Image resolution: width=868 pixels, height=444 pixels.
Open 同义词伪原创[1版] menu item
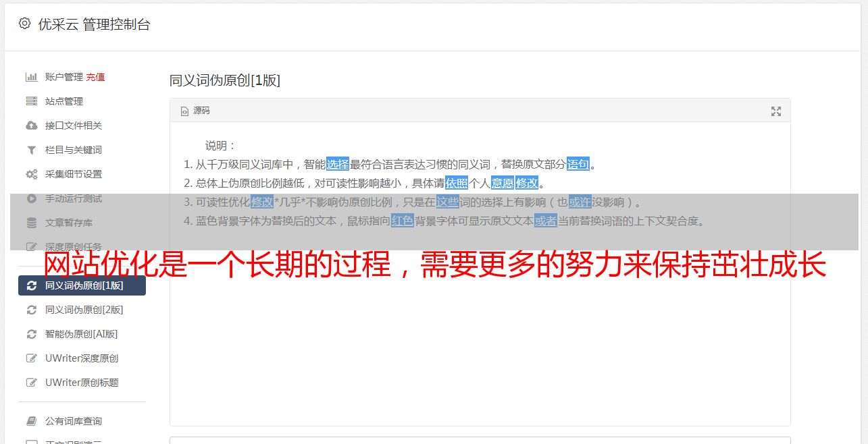[x=82, y=285]
